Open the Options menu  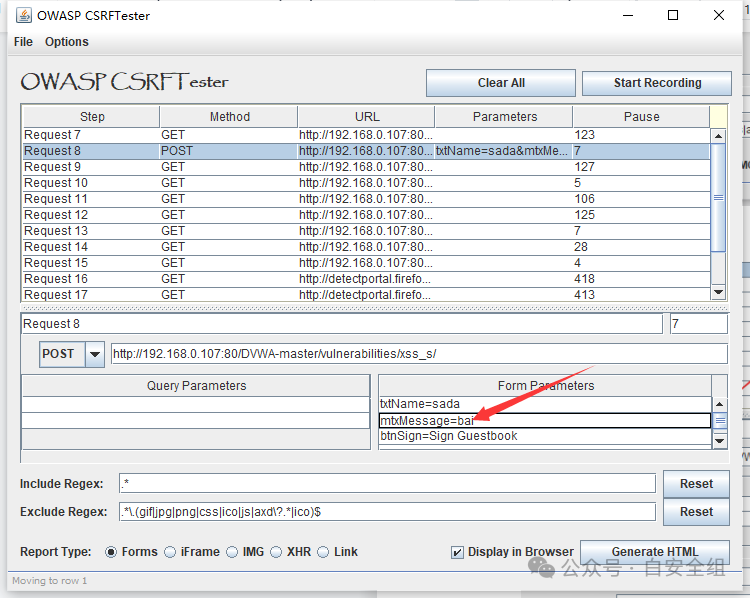pyautogui.click(x=66, y=42)
